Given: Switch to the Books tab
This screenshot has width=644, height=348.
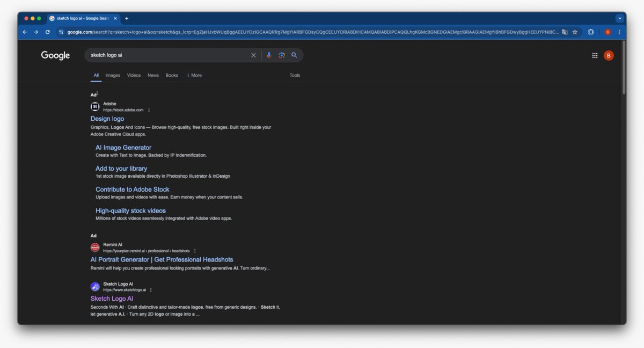Looking at the screenshot, I should [172, 75].
